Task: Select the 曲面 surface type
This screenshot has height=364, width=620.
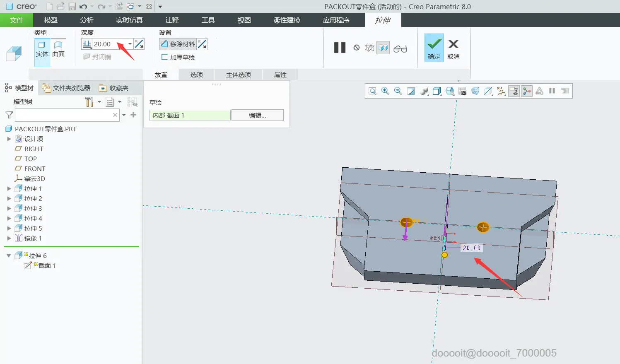Action: coord(58,49)
